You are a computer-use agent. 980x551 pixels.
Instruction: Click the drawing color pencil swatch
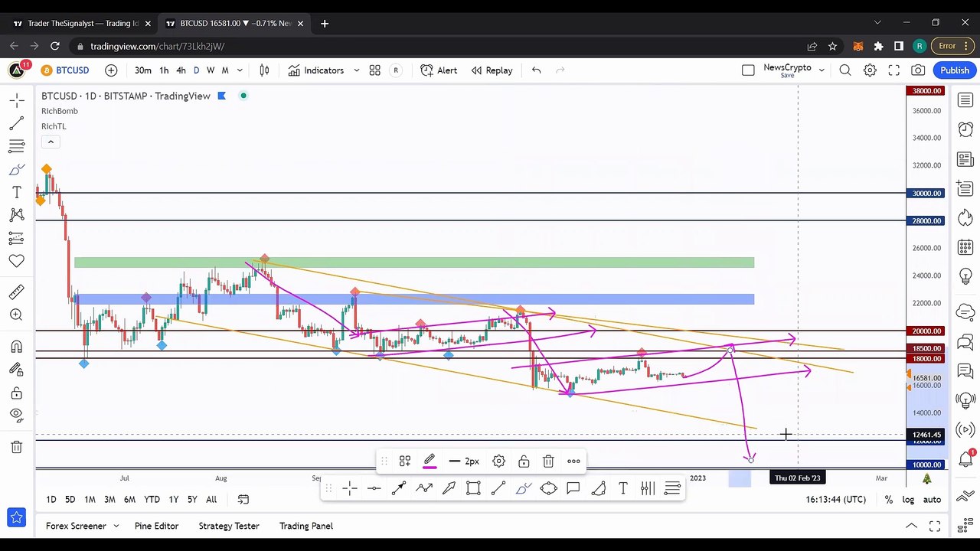[x=430, y=461]
